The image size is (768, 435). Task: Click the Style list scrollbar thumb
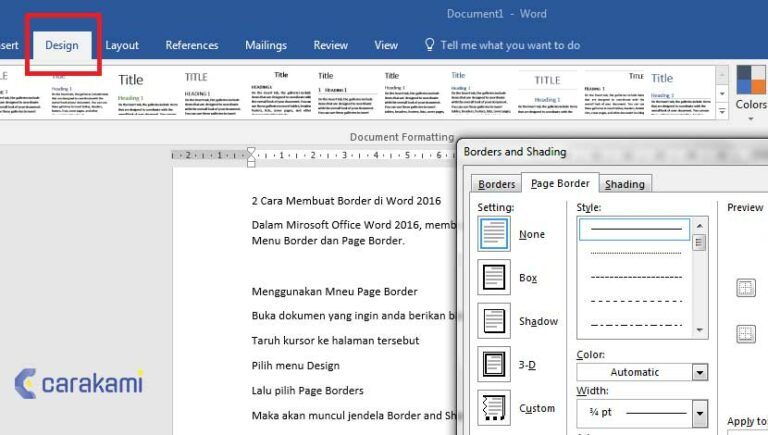[699, 242]
